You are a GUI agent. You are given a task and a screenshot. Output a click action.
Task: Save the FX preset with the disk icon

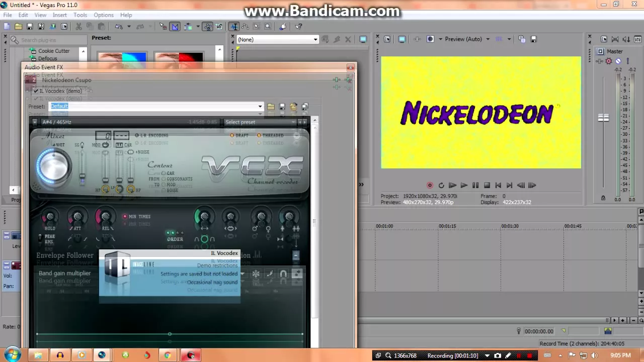[282, 107]
